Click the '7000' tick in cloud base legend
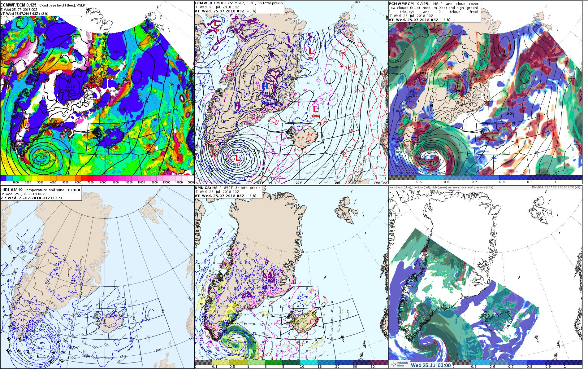The image size is (588, 369). click(x=90, y=182)
